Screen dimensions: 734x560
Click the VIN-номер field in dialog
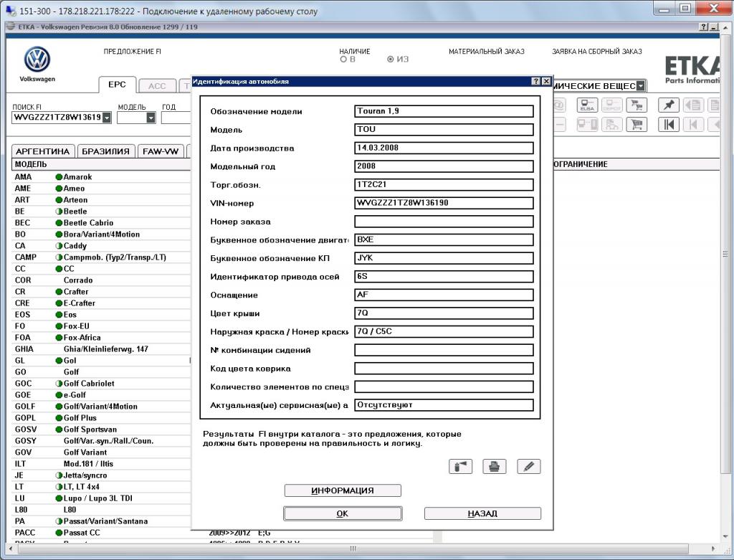tap(444, 203)
